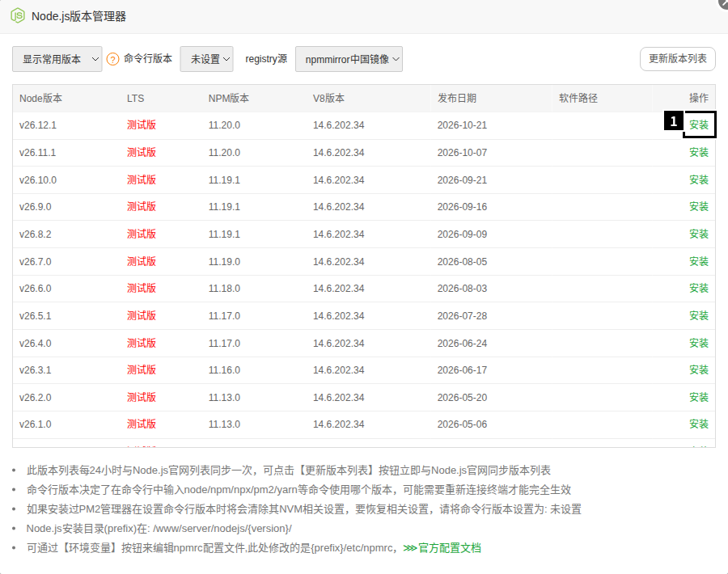Click release date 2026-06-17
Image resolution: width=728 pixels, height=574 pixels.
pos(462,370)
